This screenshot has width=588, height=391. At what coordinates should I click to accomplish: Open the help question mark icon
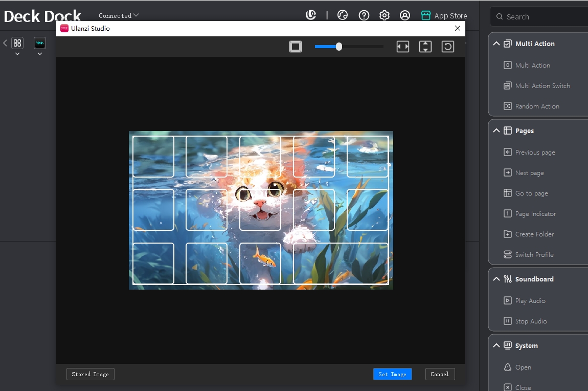click(x=364, y=15)
